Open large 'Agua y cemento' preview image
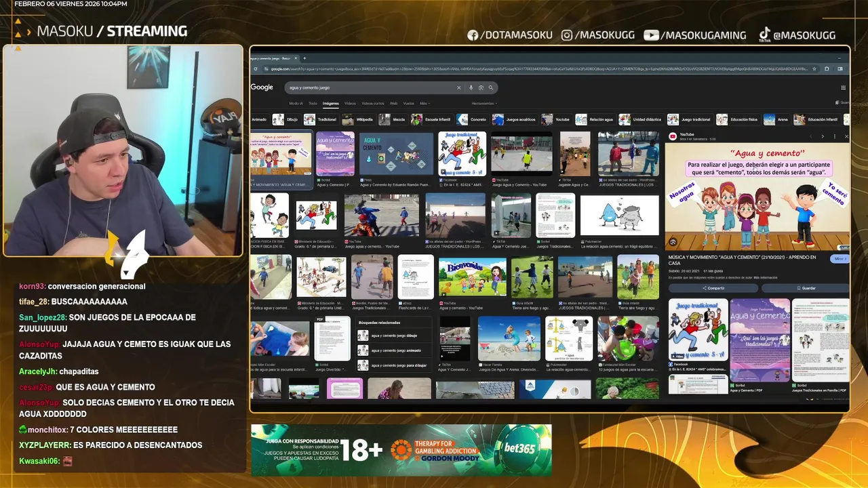The image size is (868, 488). pyautogui.click(x=757, y=197)
